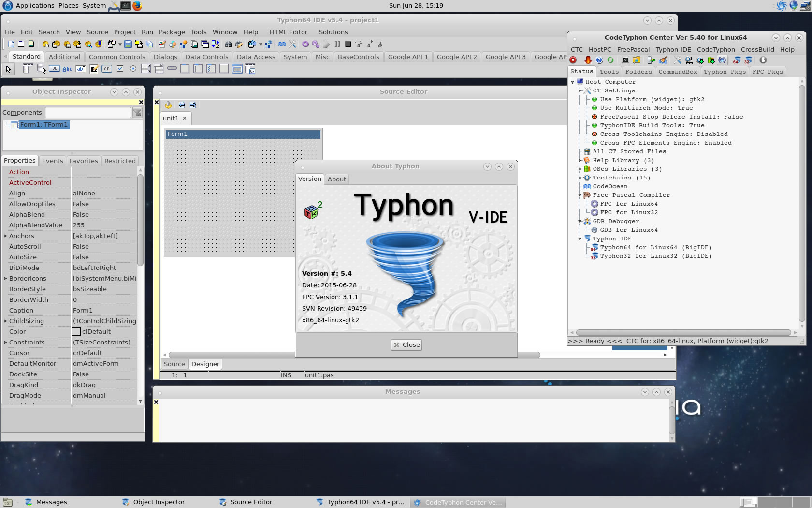Select the TLabel 'Abc' component icon
The image size is (812, 508).
68,69
